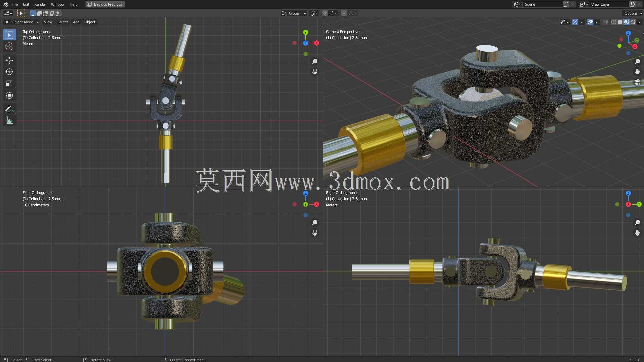Open the Blender logo menu

(x=6, y=4)
